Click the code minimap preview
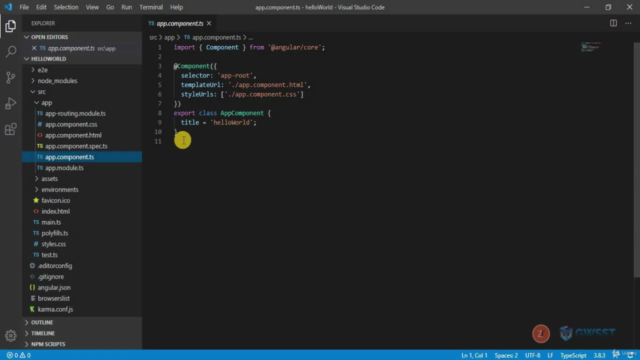Screen dimensions: 640x360 click(591, 47)
